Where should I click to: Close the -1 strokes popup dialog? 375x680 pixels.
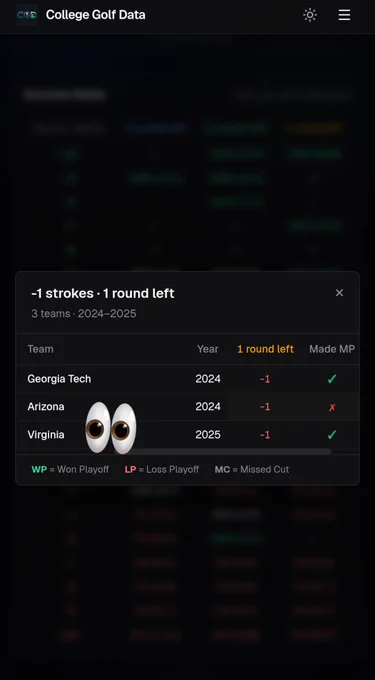[339, 293]
